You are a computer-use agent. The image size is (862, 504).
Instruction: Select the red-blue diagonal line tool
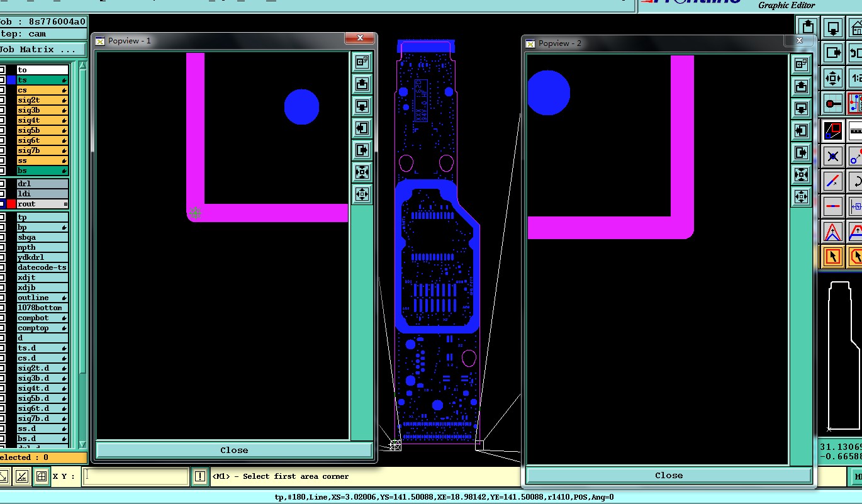833,181
